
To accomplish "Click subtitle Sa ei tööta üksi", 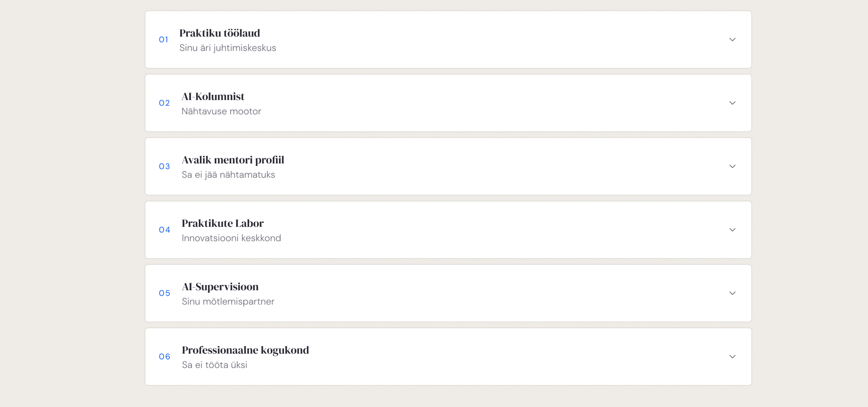I will 214,365.
